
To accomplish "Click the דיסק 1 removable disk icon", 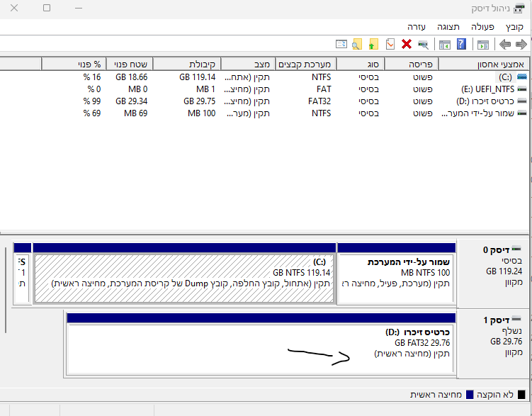I will click(516, 319).
